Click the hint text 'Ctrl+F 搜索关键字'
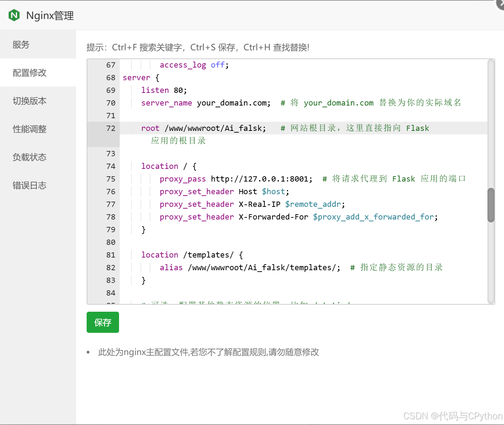The height and width of the screenshot is (425, 504). tap(147, 47)
